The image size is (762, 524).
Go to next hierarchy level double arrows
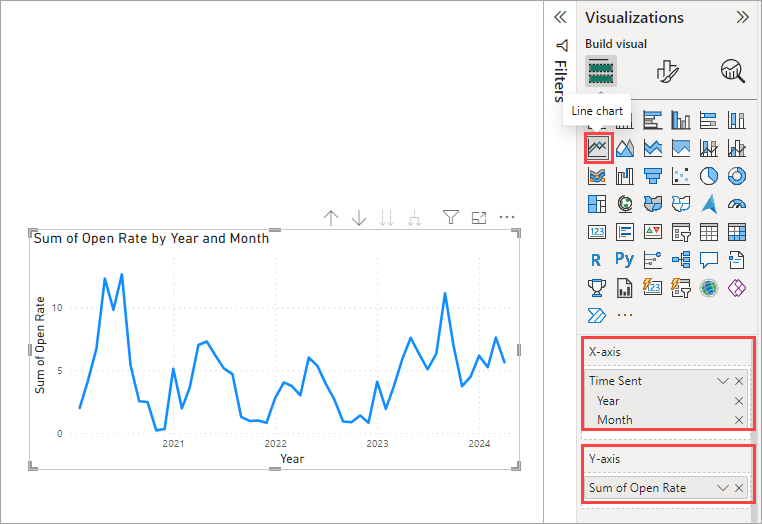386,218
